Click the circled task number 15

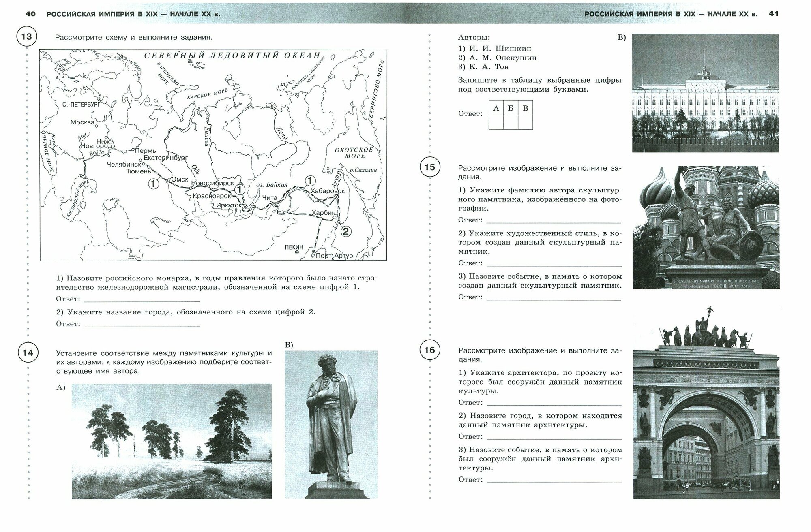click(429, 167)
